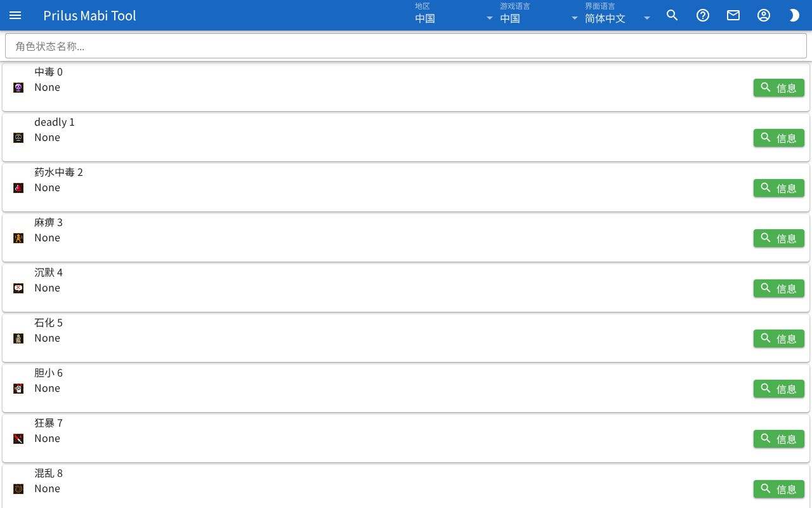Click the 麻痹 3 status icon

[18, 238]
